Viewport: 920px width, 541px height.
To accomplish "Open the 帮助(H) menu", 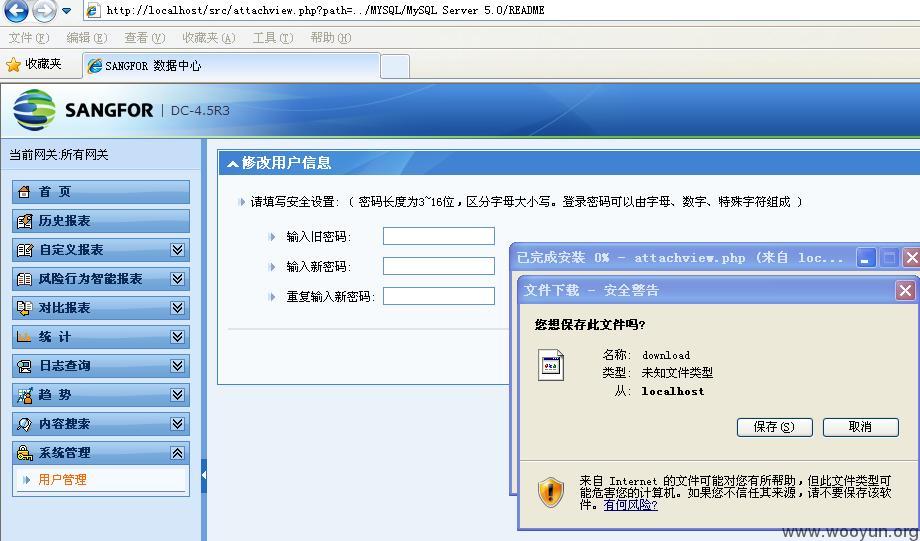I will pyautogui.click(x=330, y=38).
